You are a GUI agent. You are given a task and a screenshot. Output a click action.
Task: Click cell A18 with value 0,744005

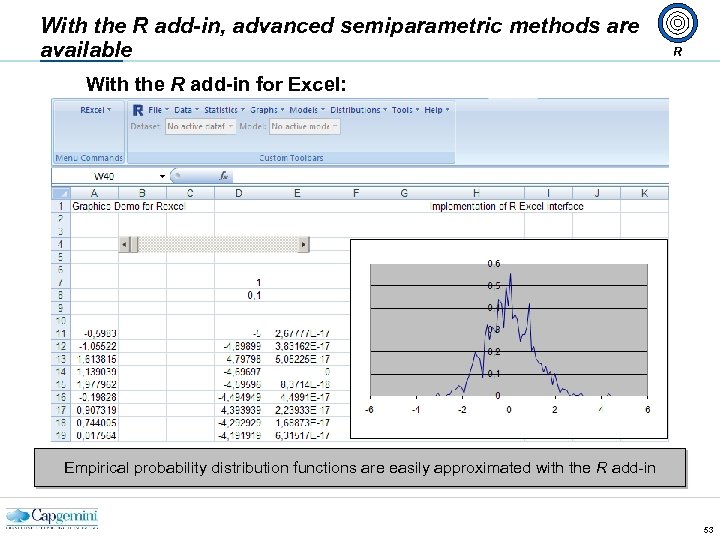95,423
